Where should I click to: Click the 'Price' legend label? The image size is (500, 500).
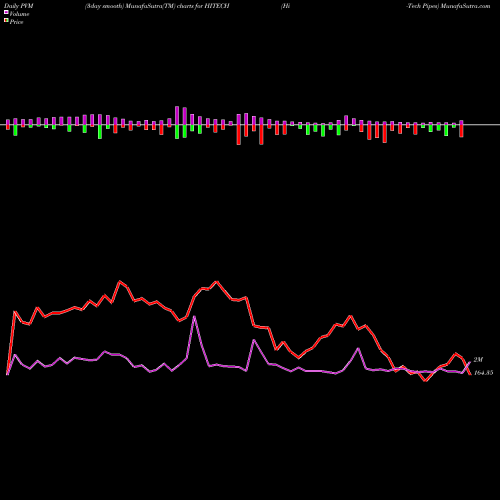(x=16, y=22)
